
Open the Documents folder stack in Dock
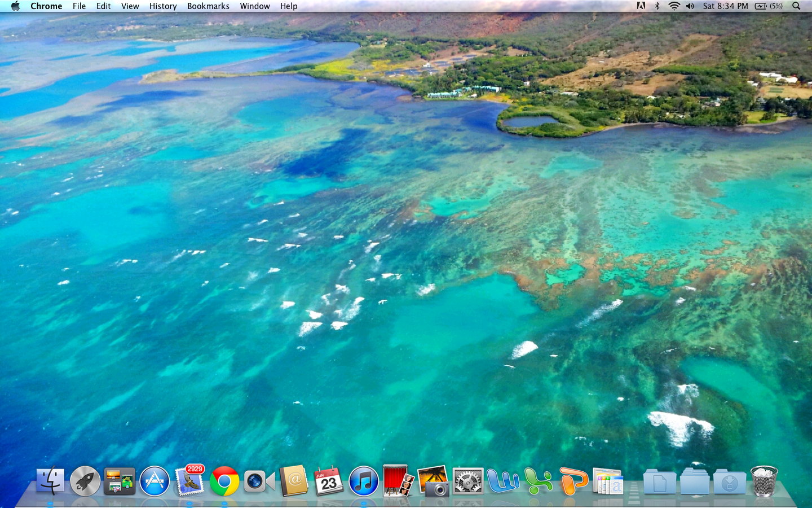pyautogui.click(x=660, y=482)
